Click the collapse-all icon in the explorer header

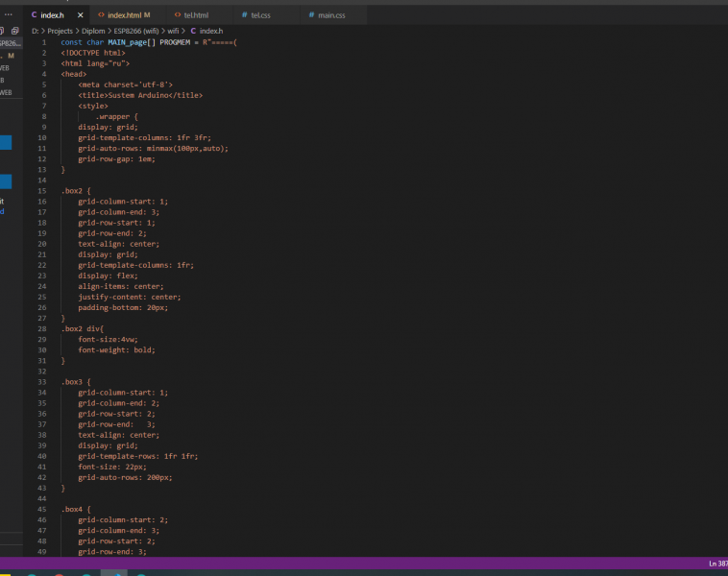(x=14, y=31)
